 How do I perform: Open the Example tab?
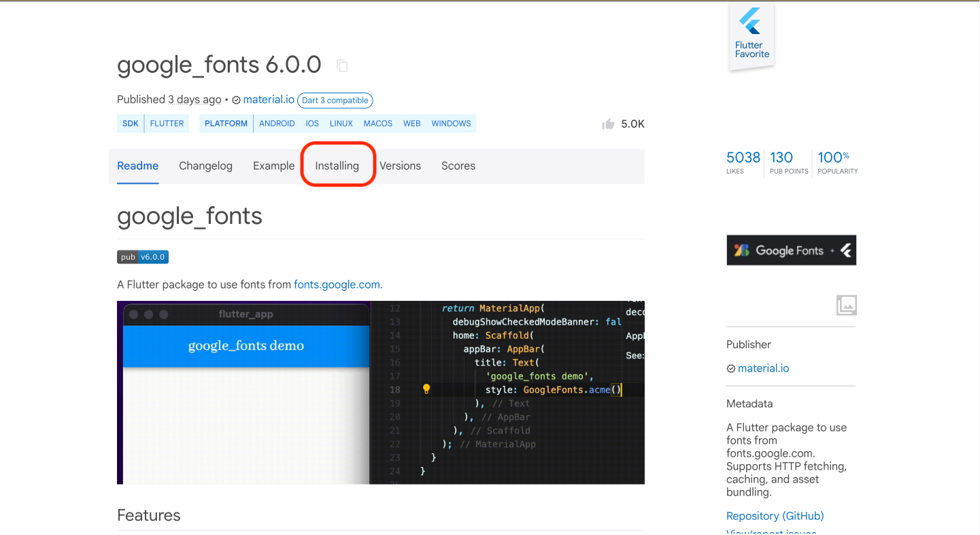273,166
